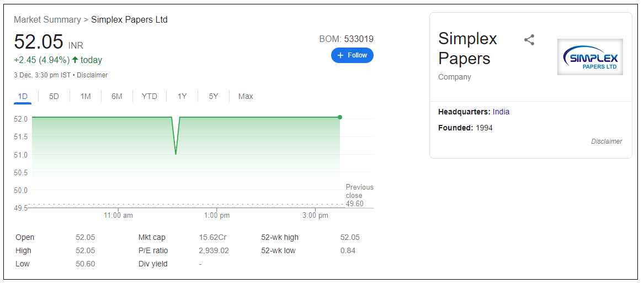Click the Simplex Papers company title
The height and width of the screenshot is (283, 644).
[x=467, y=49]
